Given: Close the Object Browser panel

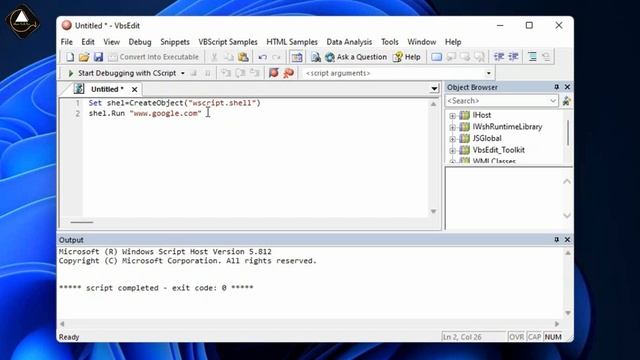Looking at the screenshot, I should tap(567, 87).
